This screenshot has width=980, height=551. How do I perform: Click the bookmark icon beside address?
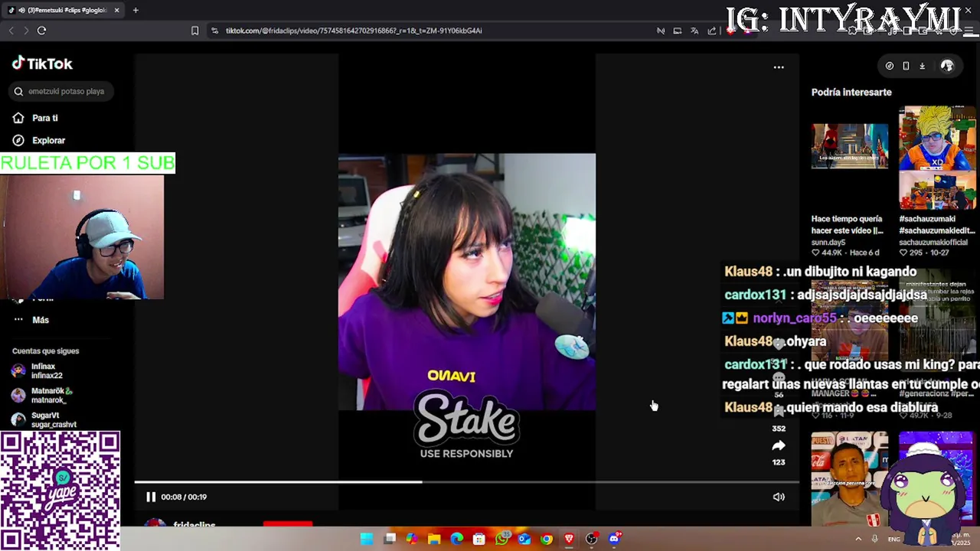194,31
